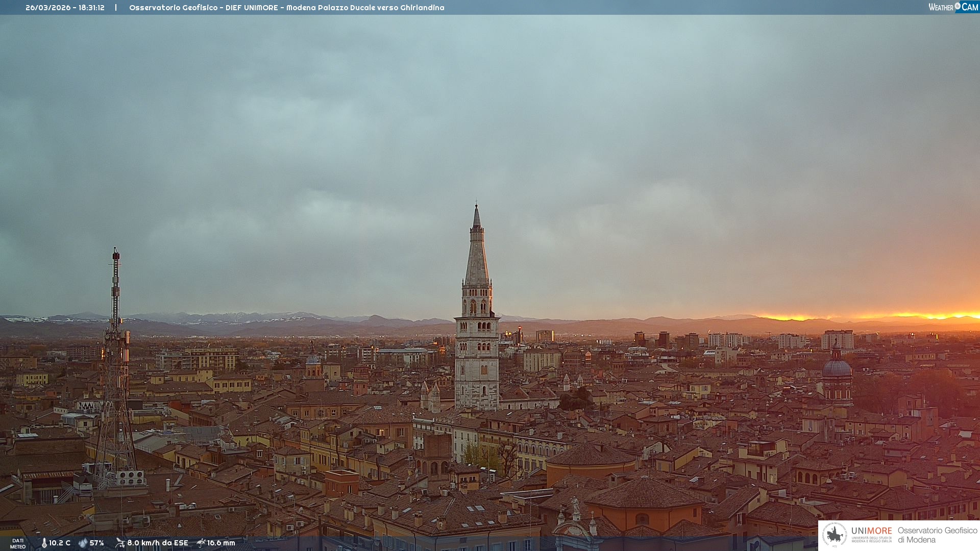Click the Osservatorio Geofisico camera title
980x551 pixels.
point(286,8)
